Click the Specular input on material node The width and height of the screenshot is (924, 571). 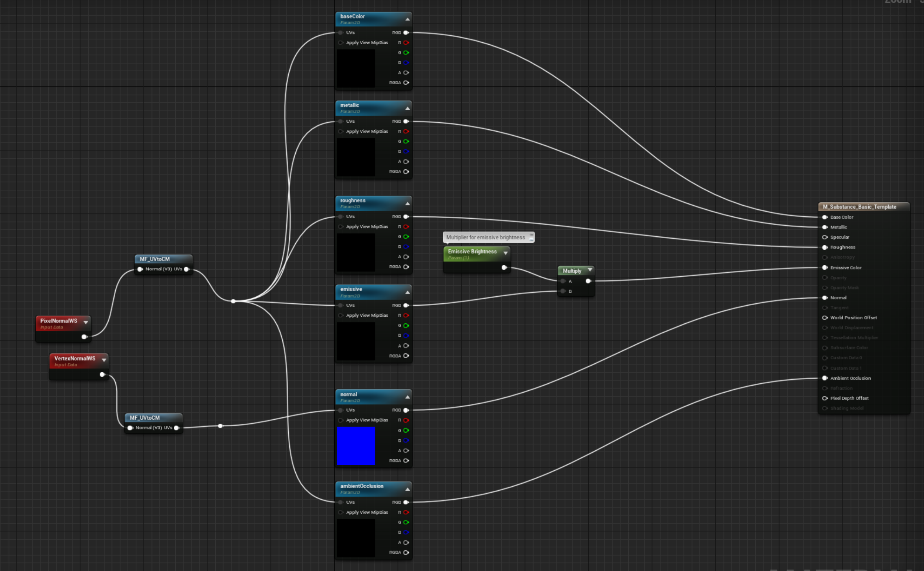[x=825, y=237]
